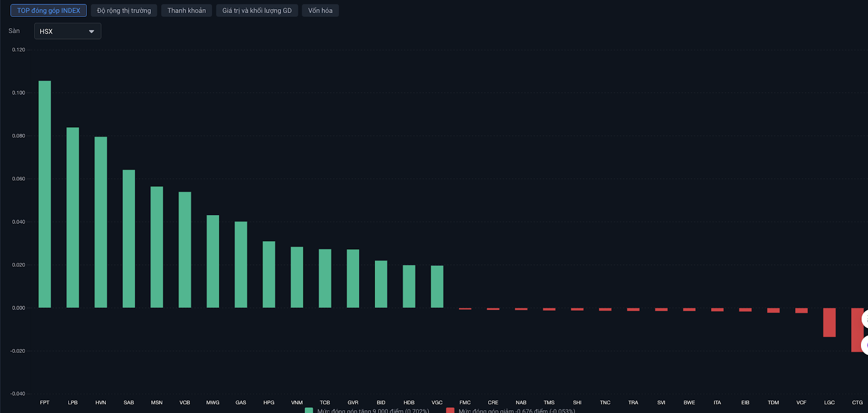Viewport: 868px width, 413px height.
Task: Click the GAS axis label
Action: coord(241,403)
